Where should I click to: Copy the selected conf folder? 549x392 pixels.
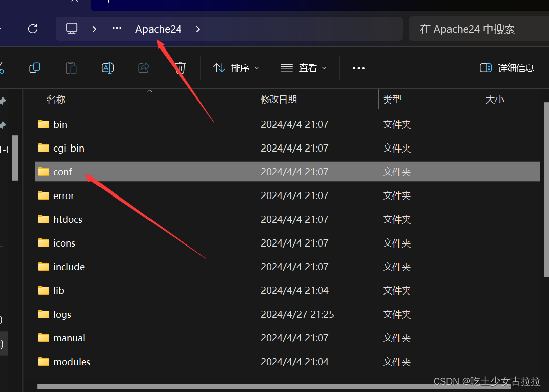[35, 67]
